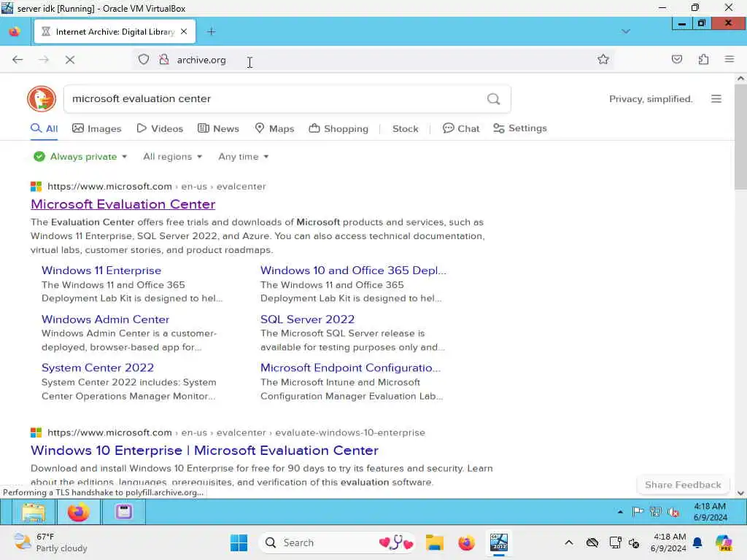Save to Pocket icon in toolbar
The image size is (747, 560).
click(x=676, y=59)
